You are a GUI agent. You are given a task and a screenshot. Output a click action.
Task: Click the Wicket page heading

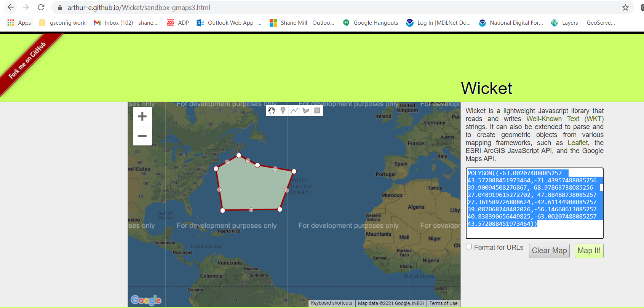pos(486,88)
